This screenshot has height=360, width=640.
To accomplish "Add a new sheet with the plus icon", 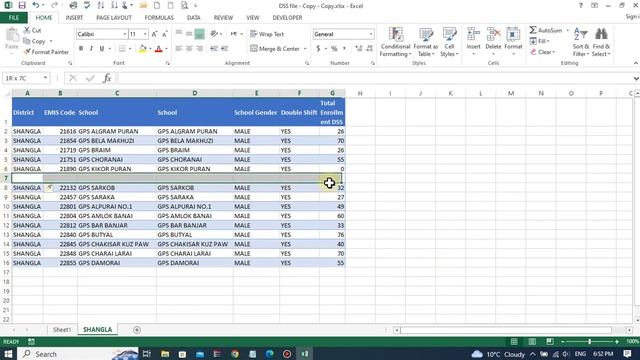I will tap(137, 330).
